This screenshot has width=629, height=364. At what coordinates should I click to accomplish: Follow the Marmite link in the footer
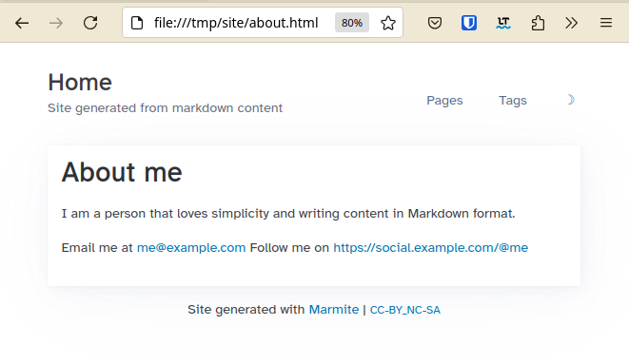point(334,310)
